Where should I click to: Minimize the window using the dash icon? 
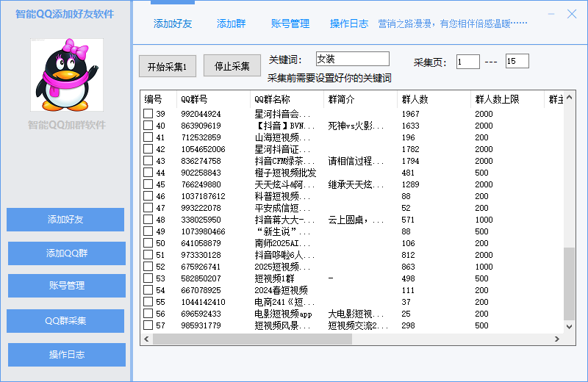551,14
